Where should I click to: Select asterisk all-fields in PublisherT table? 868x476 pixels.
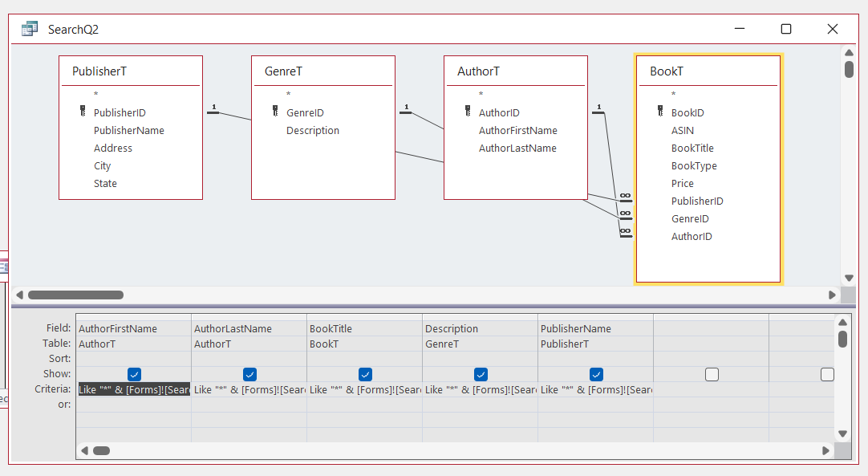point(96,95)
